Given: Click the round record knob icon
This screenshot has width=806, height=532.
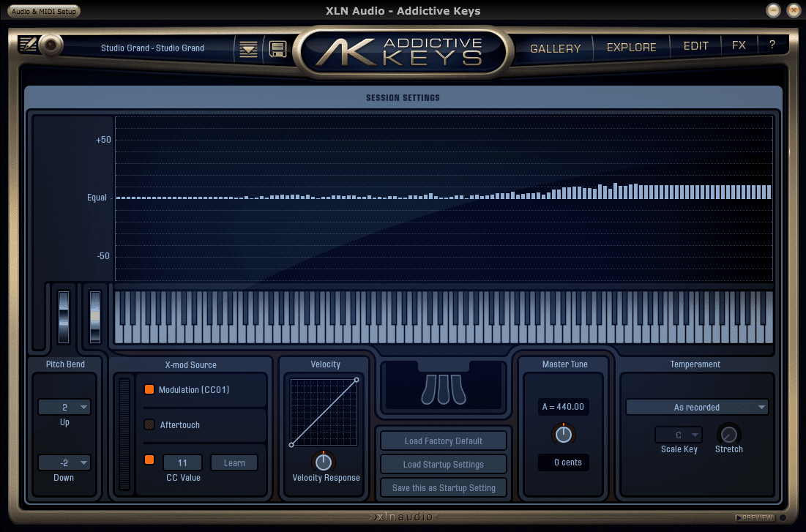Looking at the screenshot, I should tap(51, 45).
